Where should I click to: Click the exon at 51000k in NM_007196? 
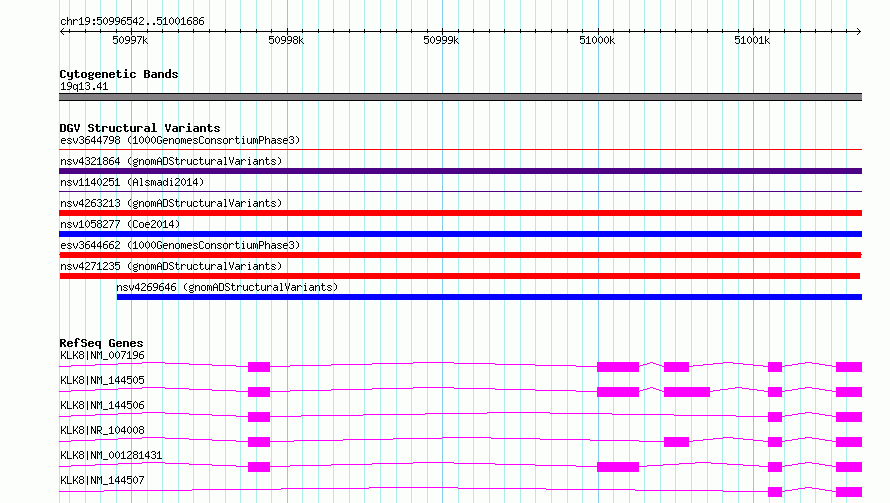(618, 367)
